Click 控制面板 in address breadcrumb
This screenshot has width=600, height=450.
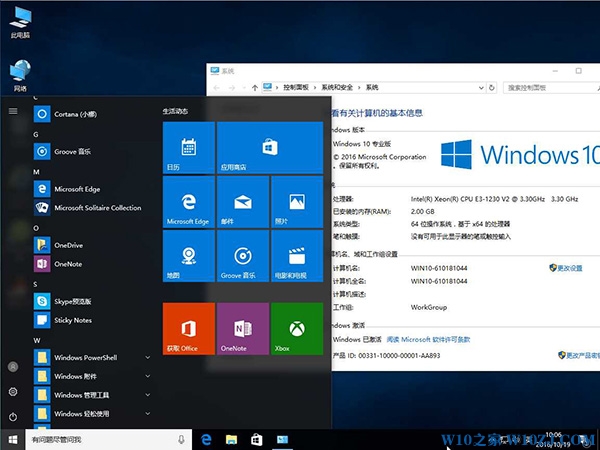(296, 87)
